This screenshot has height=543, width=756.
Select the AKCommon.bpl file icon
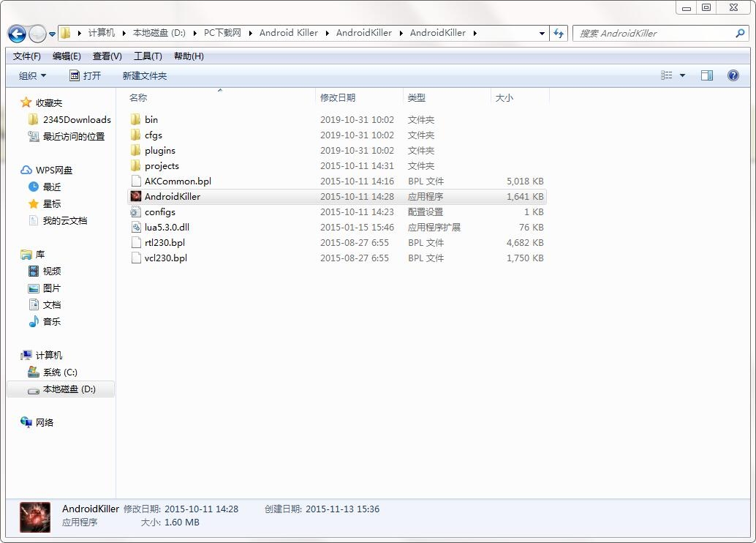point(136,181)
